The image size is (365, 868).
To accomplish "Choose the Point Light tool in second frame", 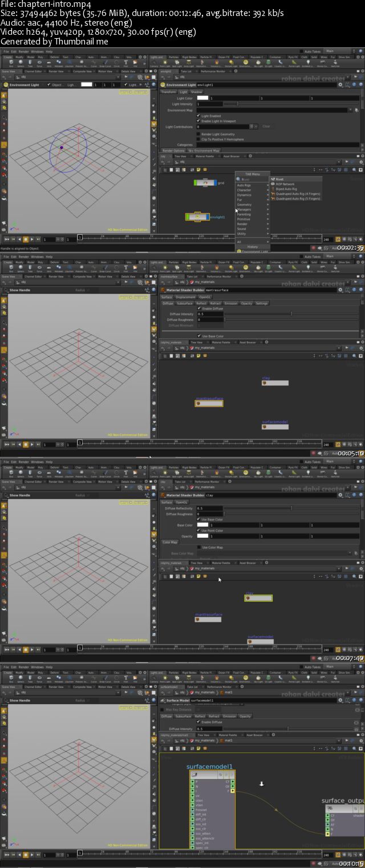I will (x=165, y=268).
